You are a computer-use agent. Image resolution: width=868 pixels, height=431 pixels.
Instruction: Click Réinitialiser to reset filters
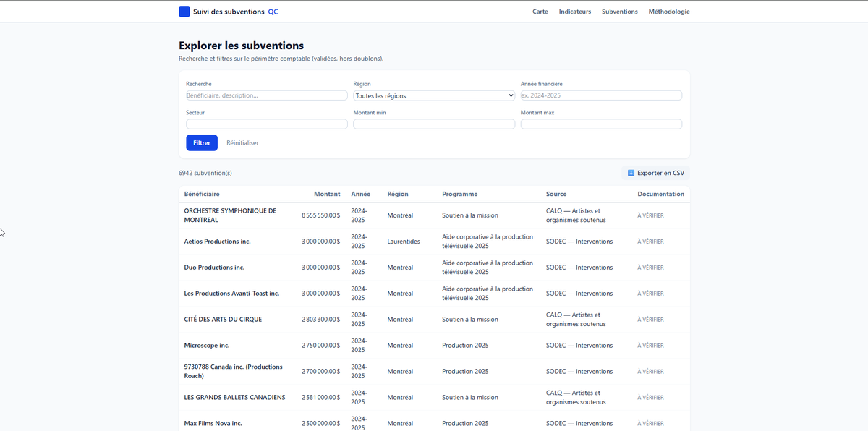click(242, 143)
